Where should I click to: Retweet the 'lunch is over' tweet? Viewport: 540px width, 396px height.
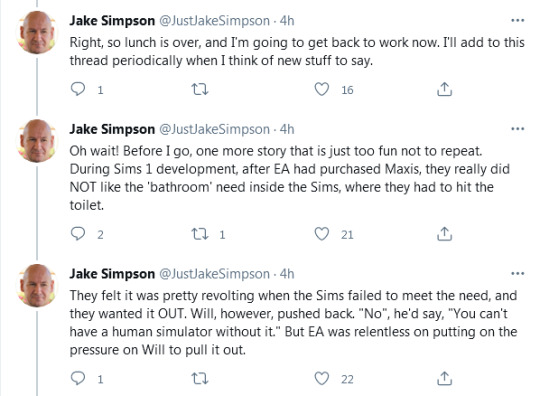[x=200, y=90]
